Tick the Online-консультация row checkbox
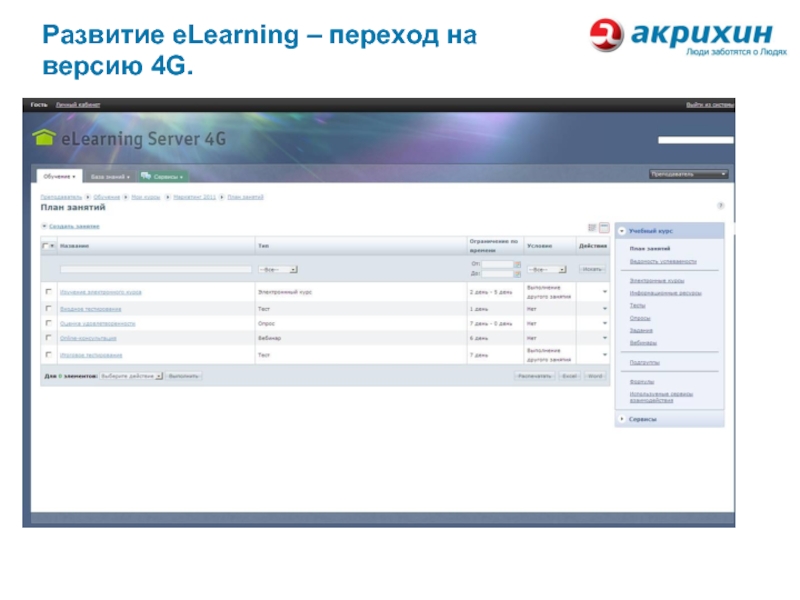Image resolution: width=800 pixels, height=600 pixels. [x=48, y=339]
